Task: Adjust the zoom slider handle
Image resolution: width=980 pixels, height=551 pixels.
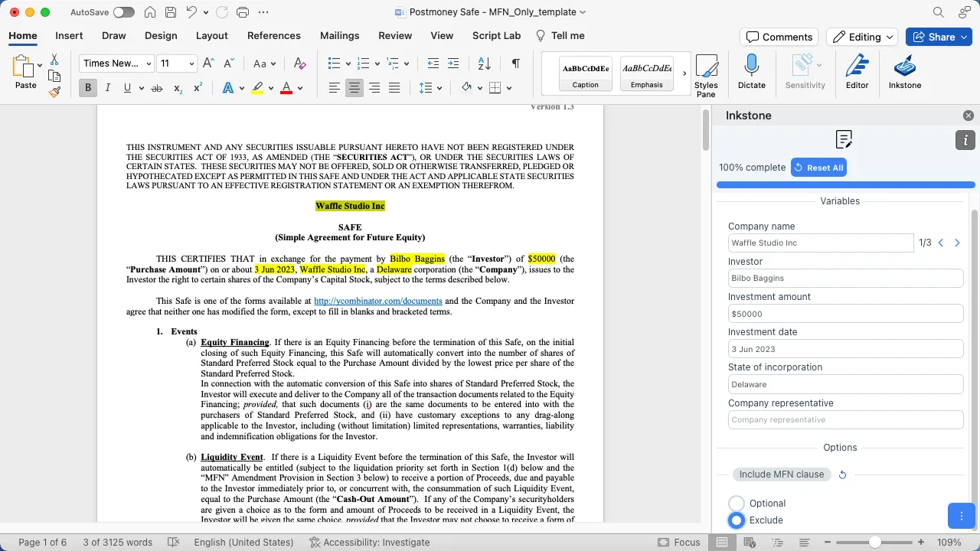Action: [x=874, y=542]
